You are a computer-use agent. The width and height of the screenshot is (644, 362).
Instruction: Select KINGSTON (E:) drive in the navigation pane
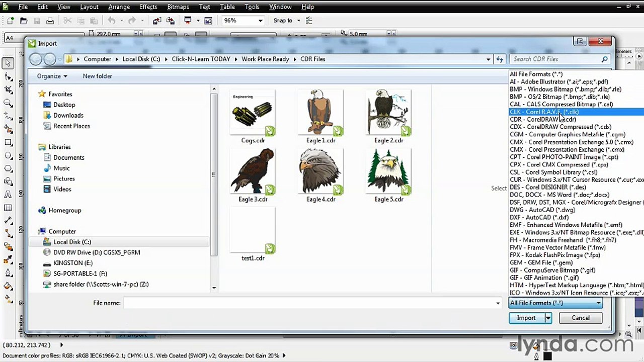[x=72, y=263]
